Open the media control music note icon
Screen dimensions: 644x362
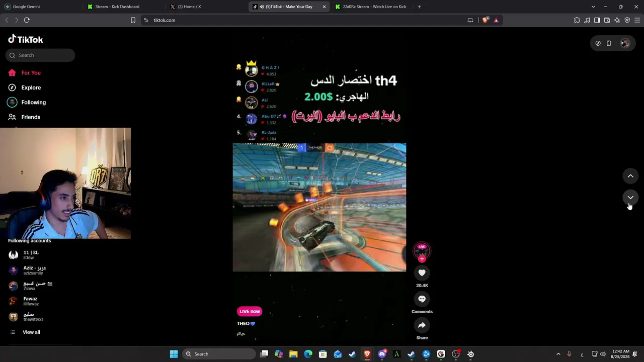tap(587, 20)
